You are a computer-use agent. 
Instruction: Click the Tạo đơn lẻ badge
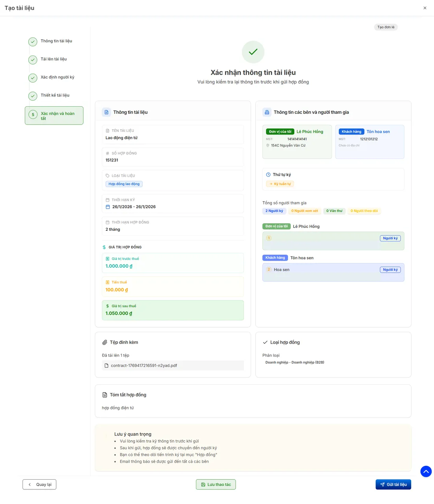pos(386,27)
